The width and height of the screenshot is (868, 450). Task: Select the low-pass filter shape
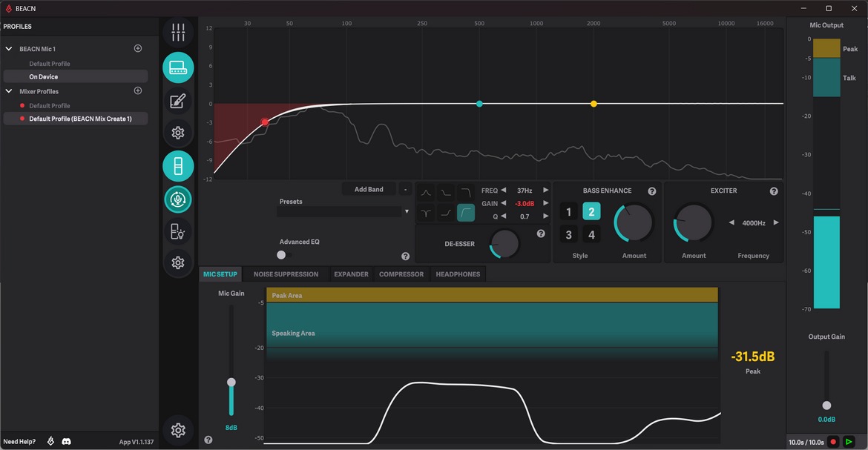(x=466, y=193)
